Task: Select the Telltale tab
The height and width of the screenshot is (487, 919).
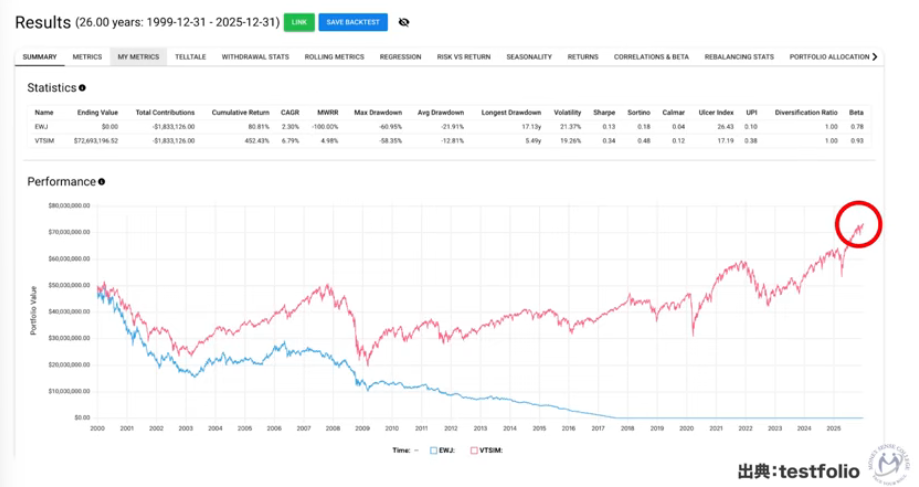Action: [x=190, y=57]
